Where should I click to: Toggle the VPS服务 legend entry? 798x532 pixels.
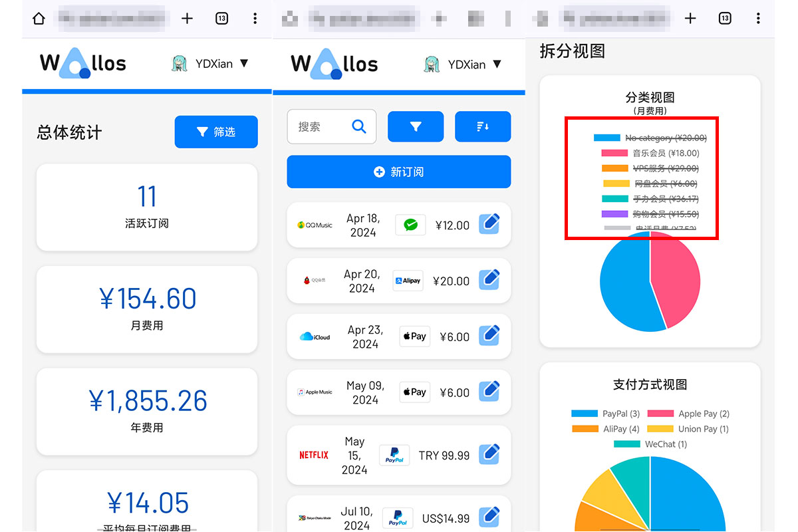click(650, 168)
